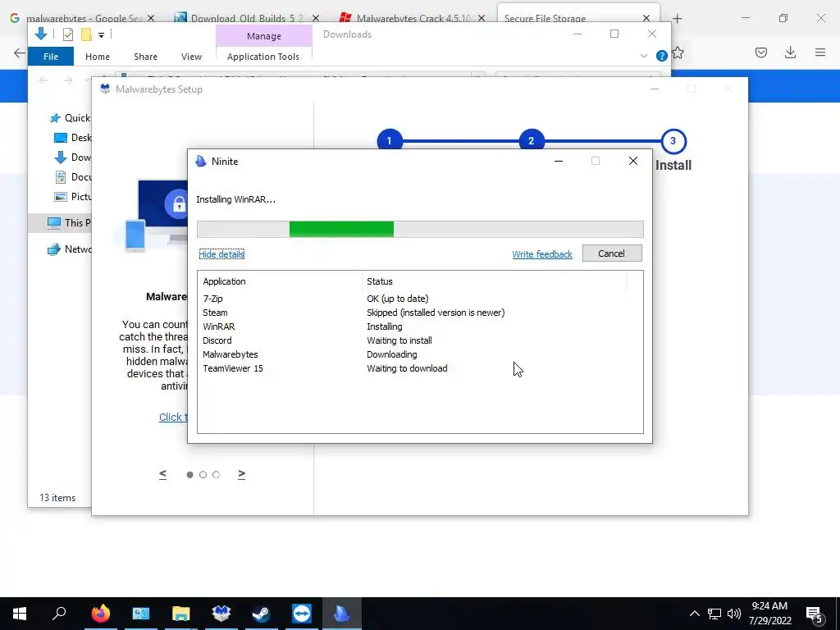
Task: Open Steam from the taskbar
Action: click(262, 614)
